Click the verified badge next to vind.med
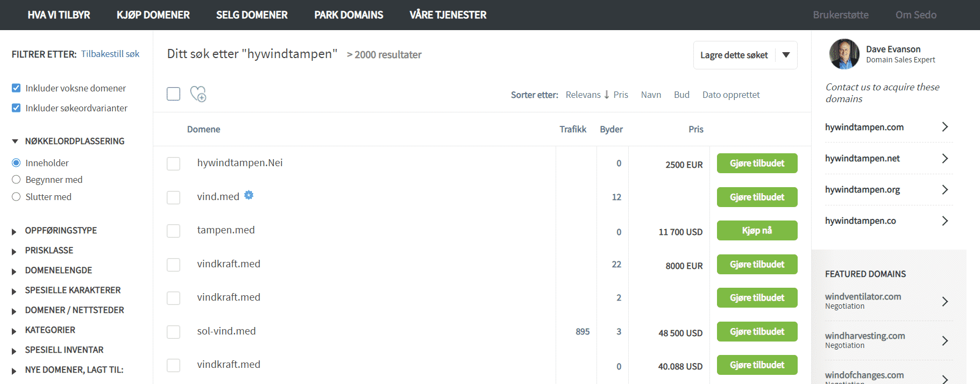The height and width of the screenshot is (384, 980). (248, 195)
